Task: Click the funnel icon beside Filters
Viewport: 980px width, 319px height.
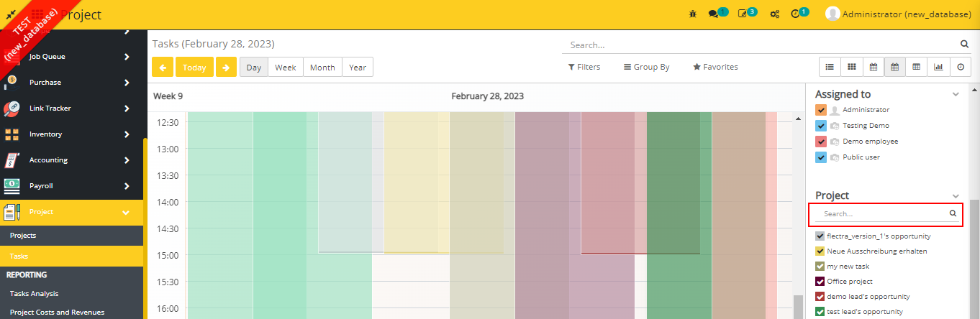Action: tap(571, 67)
